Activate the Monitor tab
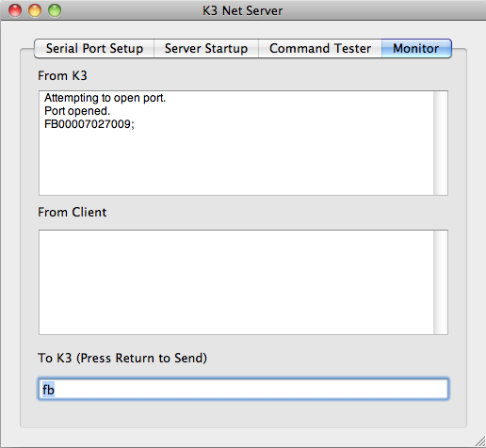Screen dimensions: 486x448 pos(416,48)
